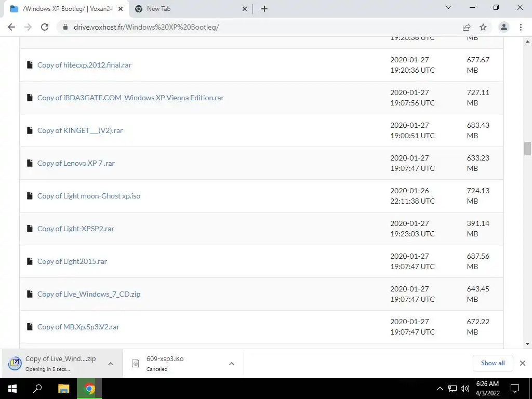Click the 2020-01-26 22:11:38 UTC timestamp
532x399 pixels.
click(412, 196)
